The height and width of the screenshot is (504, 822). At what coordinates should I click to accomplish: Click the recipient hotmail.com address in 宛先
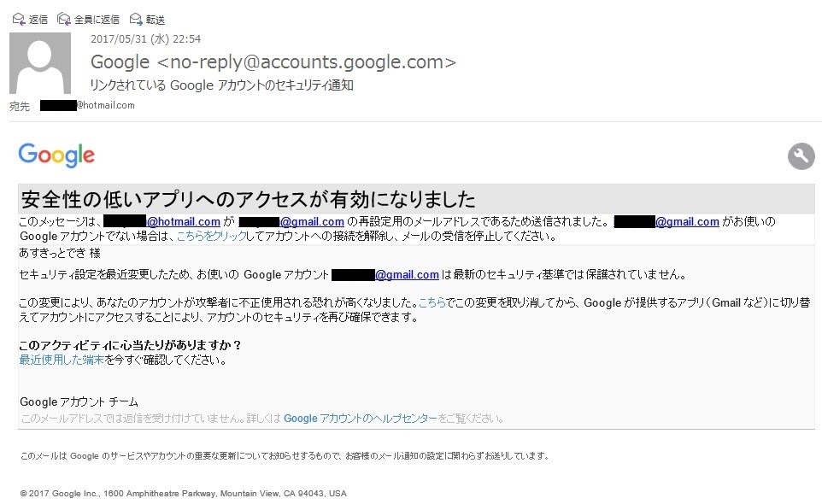click(105, 105)
